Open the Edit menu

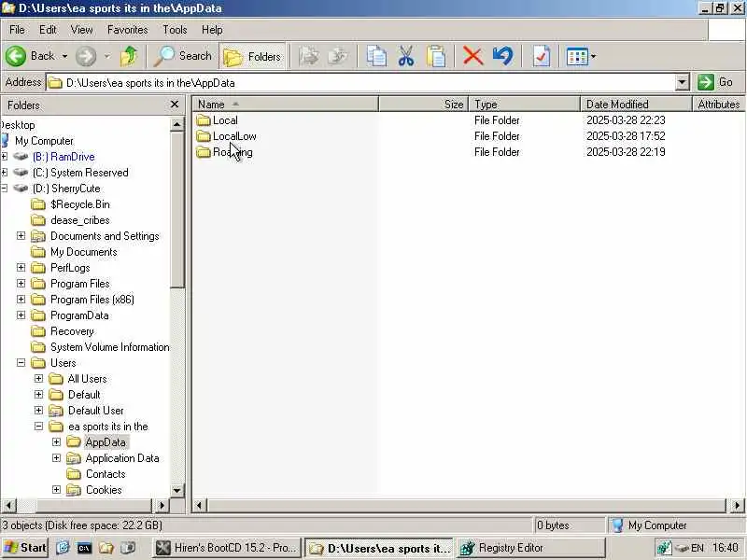point(48,30)
